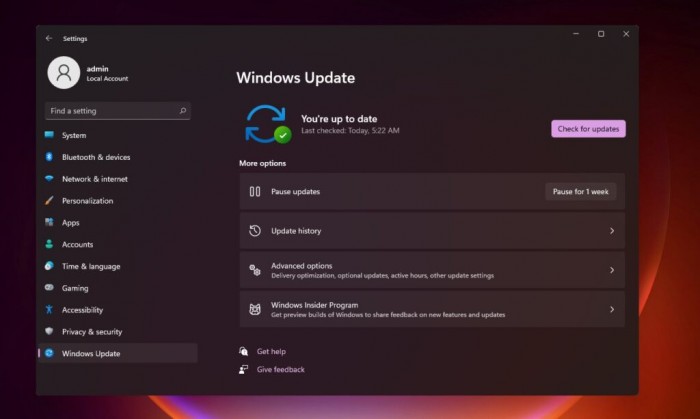This screenshot has width=700, height=419.
Task: Click the Apps grid icon
Action: [x=49, y=222]
